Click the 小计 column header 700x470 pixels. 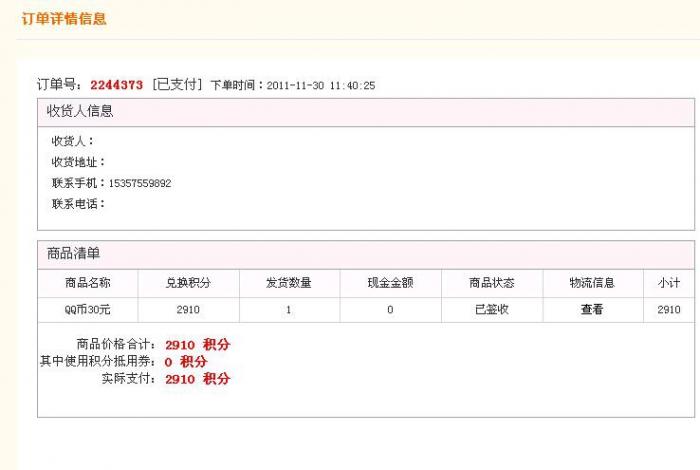(669, 283)
